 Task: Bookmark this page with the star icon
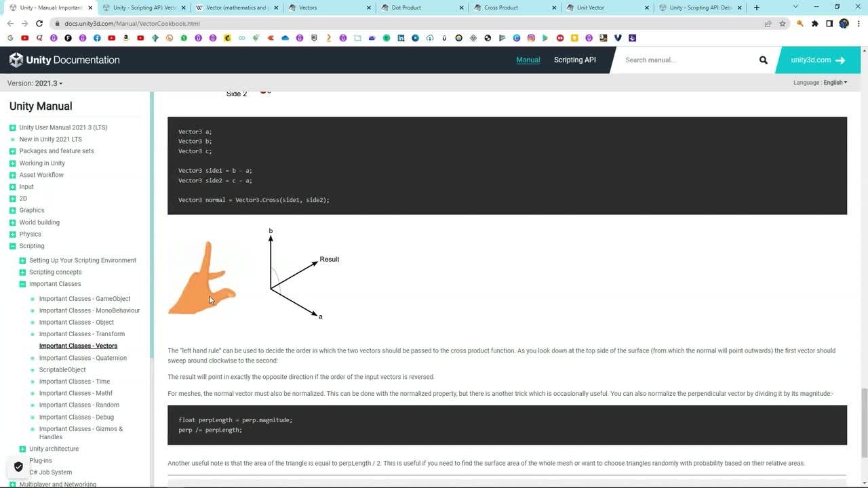click(x=782, y=23)
